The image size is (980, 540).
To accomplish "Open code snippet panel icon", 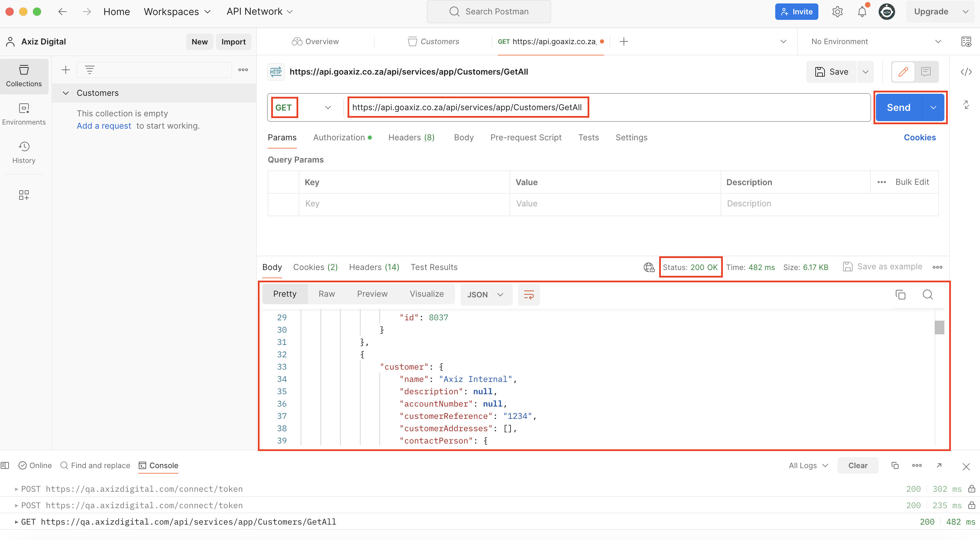I will point(966,72).
